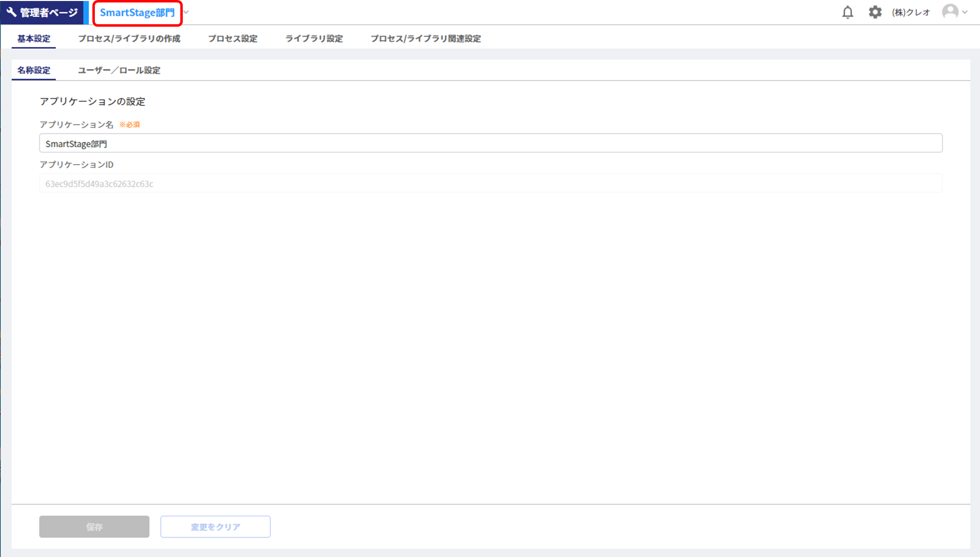Click the (株)クレオ company name
This screenshot has width=980, height=557.
click(910, 12)
